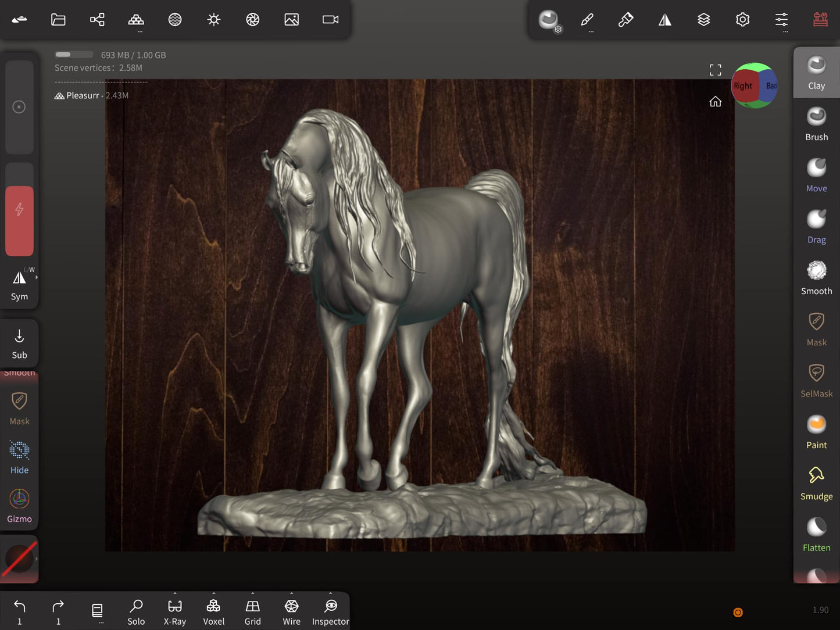This screenshot has width=840, height=630.
Task: Select the Smooth tool in right panel
Action: tap(817, 278)
